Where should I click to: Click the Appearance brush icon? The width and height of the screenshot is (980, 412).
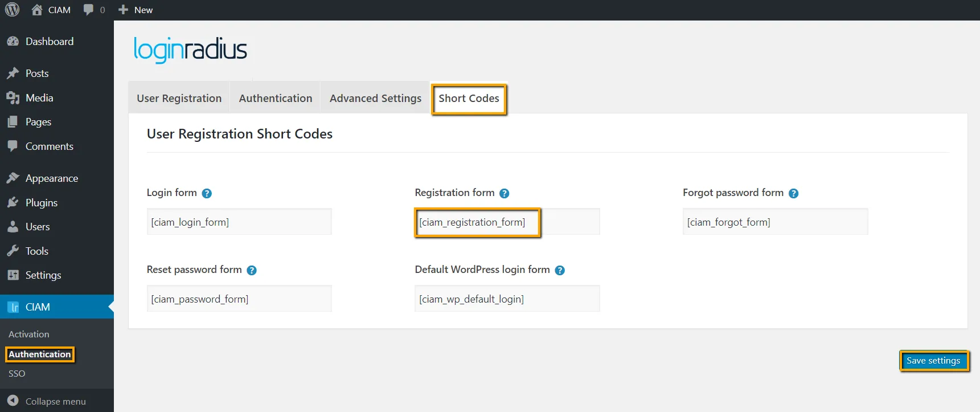coord(13,178)
